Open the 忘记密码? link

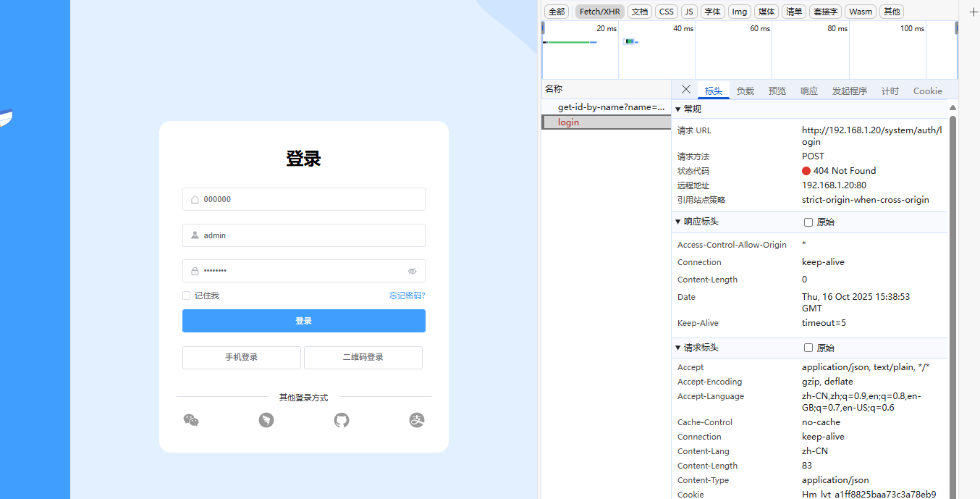pos(407,295)
